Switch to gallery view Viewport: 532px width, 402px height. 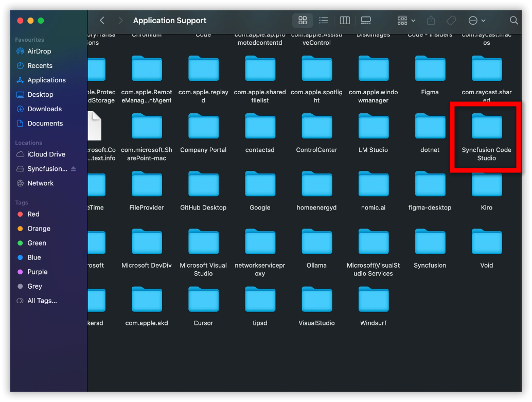[366, 21]
